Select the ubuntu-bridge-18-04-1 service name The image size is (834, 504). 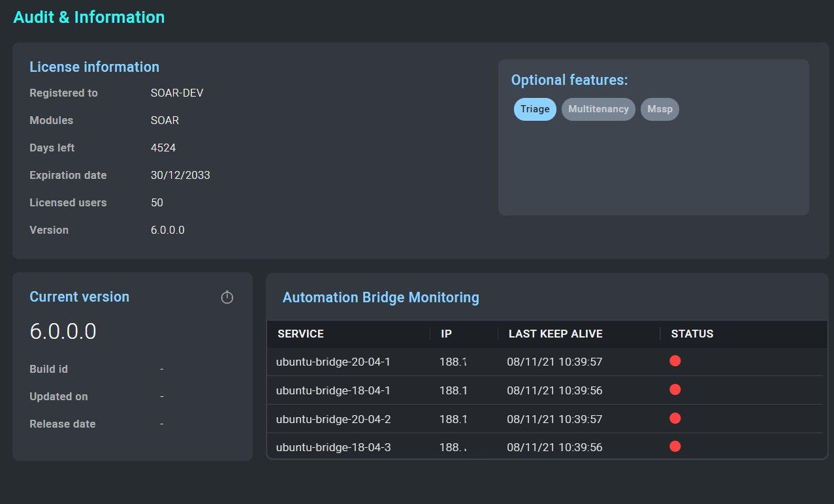[x=333, y=390]
